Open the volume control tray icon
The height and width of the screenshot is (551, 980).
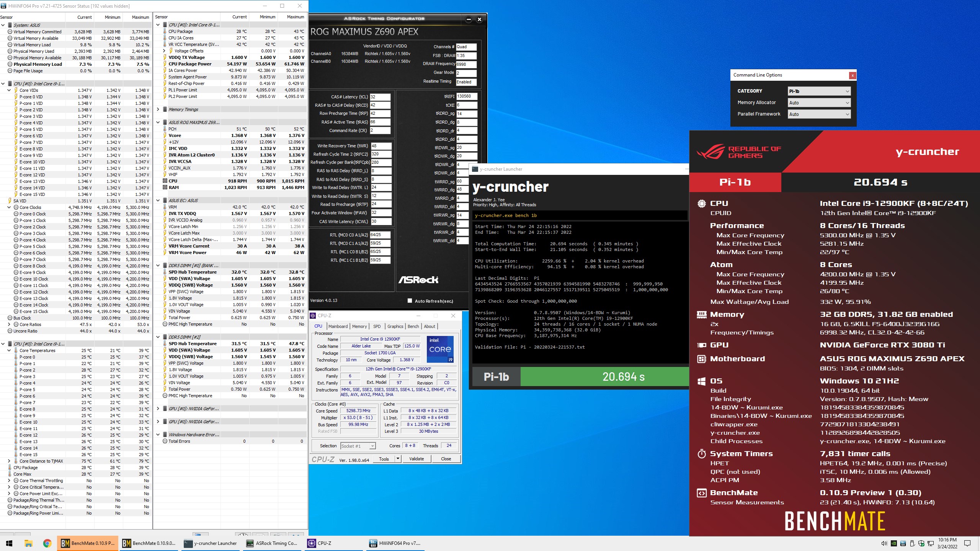pyautogui.click(x=884, y=543)
